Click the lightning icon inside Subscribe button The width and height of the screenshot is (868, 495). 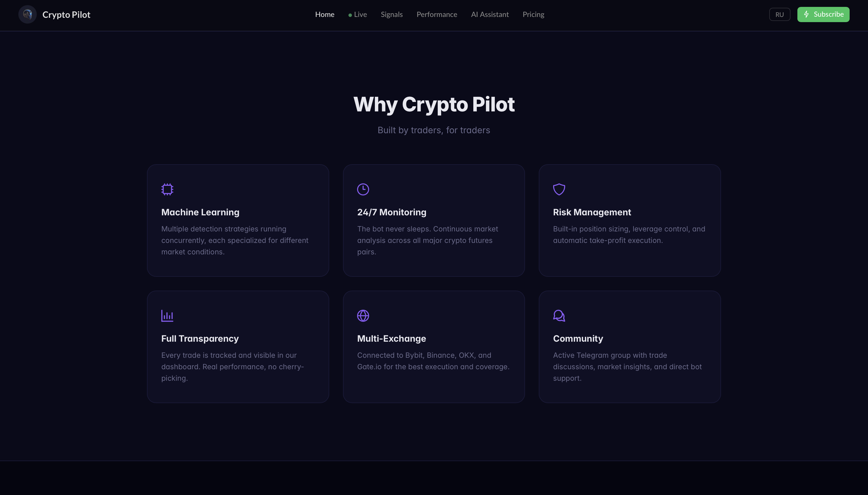pos(807,14)
